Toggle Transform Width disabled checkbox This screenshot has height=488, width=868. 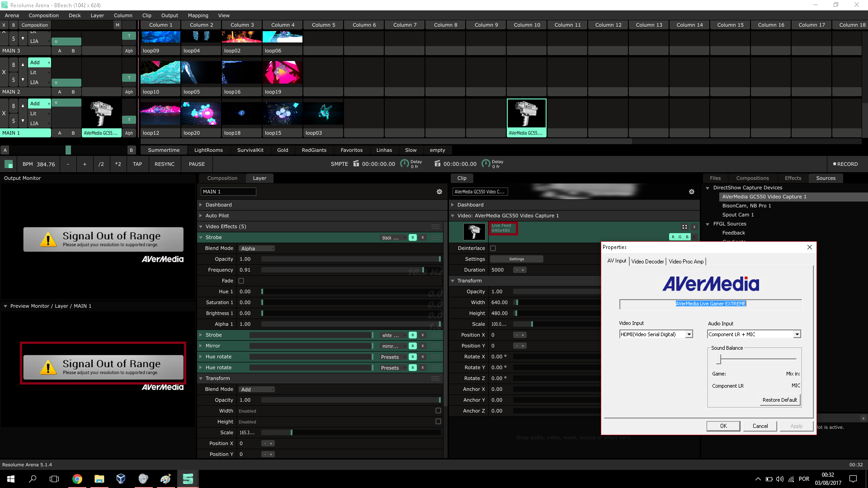[438, 411]
